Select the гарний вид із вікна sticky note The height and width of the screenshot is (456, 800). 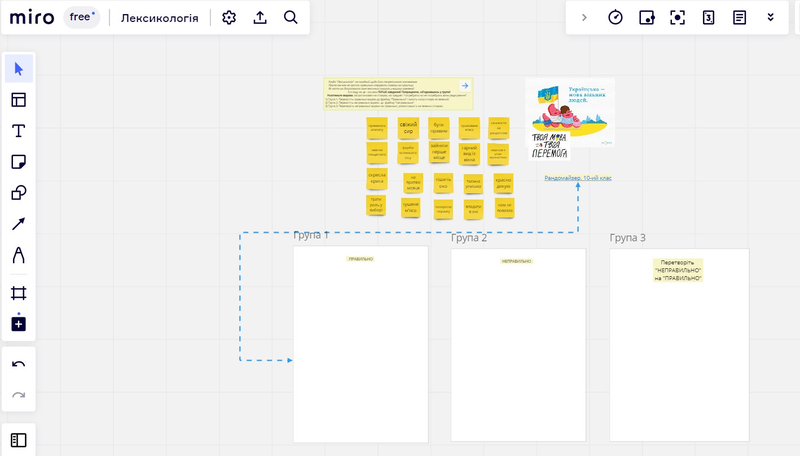[x=469, y=154]
